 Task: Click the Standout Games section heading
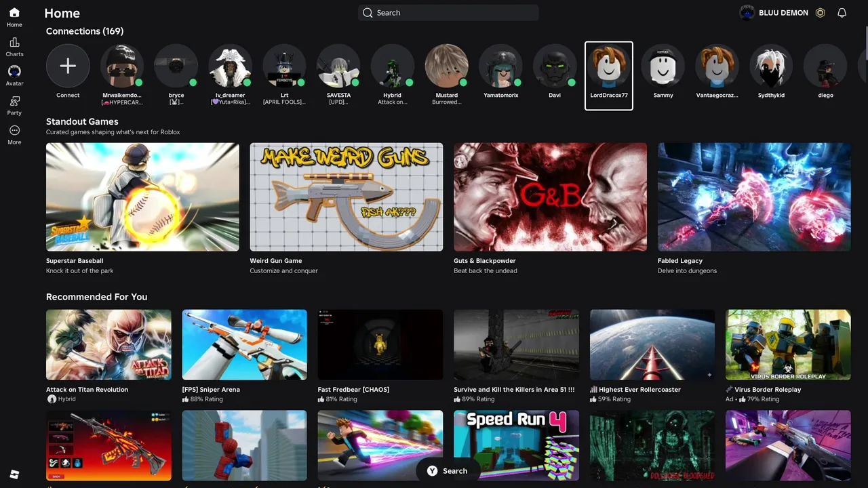(82, 121)
